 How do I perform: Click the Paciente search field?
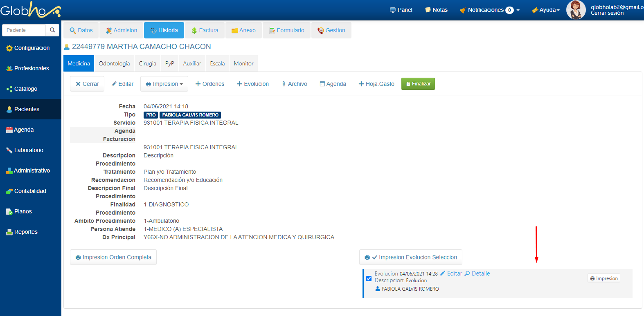pyautogui.click(x=24, y=30)
